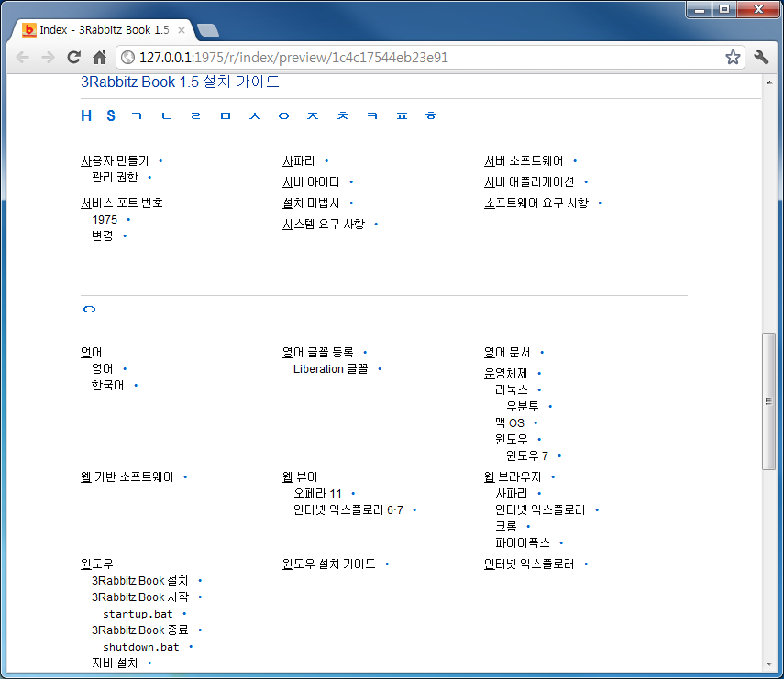Click the bullet link after 우분투
784x679 pixels.
550,406
